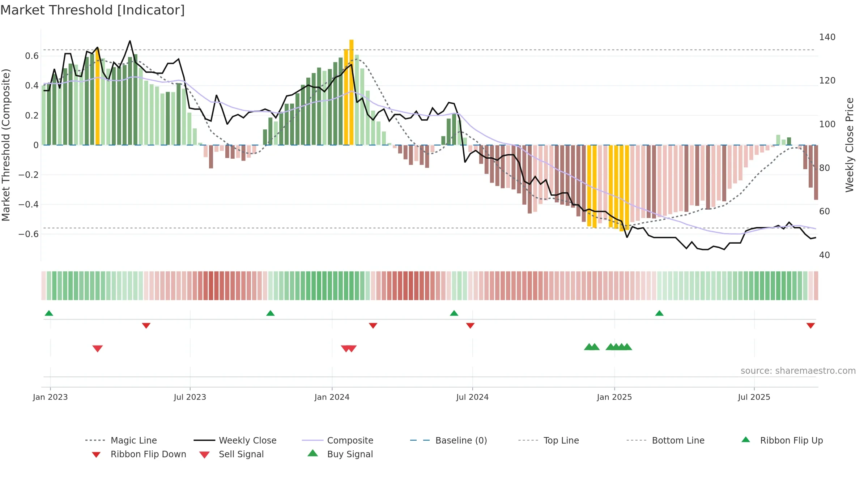Viewport: 868px width, 488px height.
Task: Click the first Sell Signal marker after Jan 2024
Action: pyautogui.click(x=346, y=348)
